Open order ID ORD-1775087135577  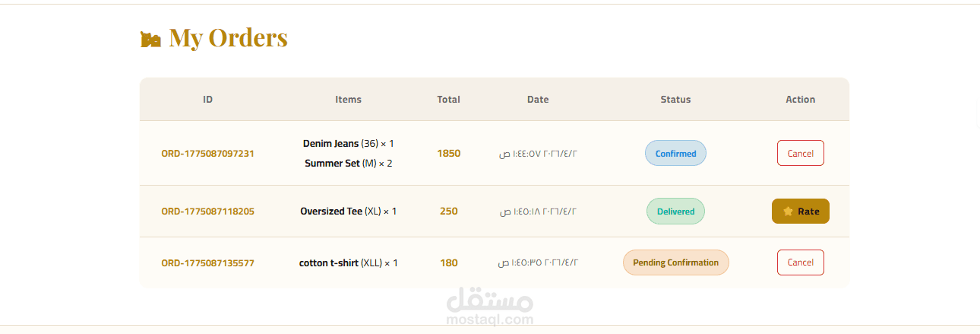[207, 263]
